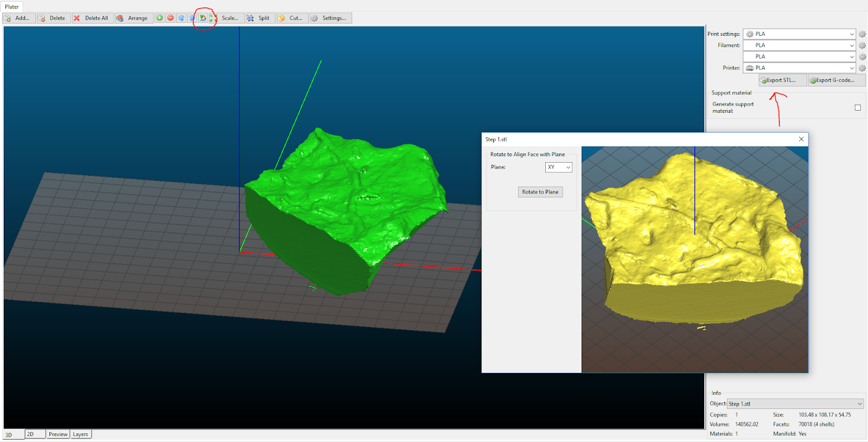Switch to the 2D view tab
Image resolution: width=868 pixels, height=442 pixels.
[35, 434]
